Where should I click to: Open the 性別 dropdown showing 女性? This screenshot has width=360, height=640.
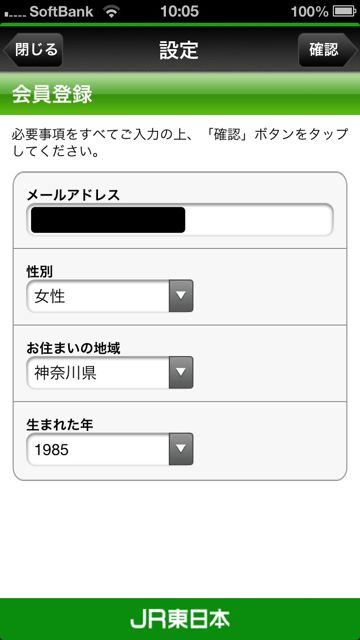pos(109,296)
